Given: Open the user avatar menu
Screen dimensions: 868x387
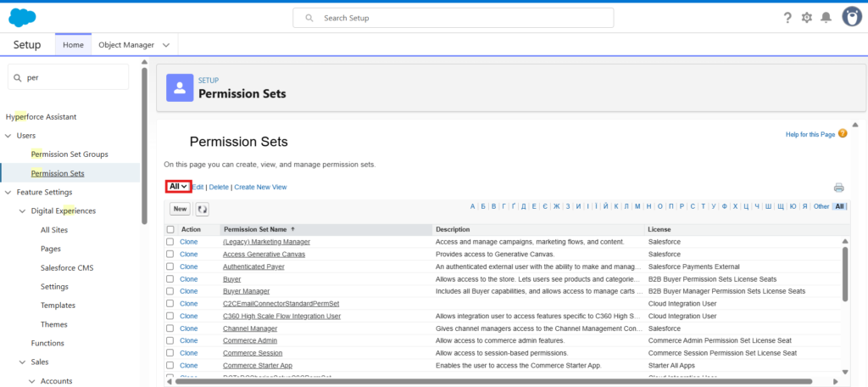Looking at the screenshot, I should click(852, 17).
